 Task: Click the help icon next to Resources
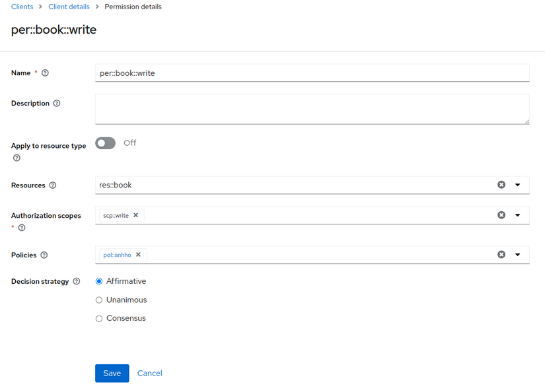point(53,185)
